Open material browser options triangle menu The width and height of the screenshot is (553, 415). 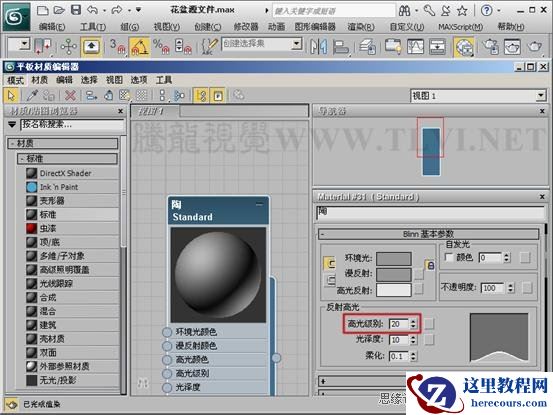(x=12, y=124)
